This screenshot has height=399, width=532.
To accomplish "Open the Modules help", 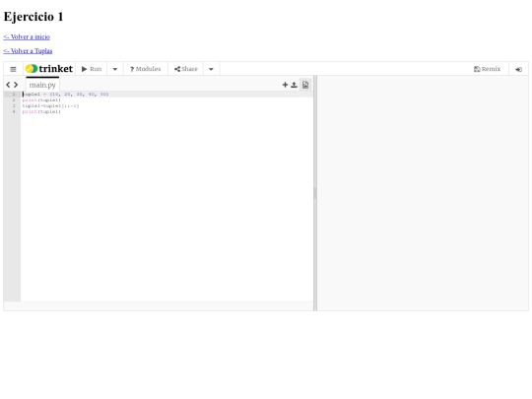I will coord(145,69).
